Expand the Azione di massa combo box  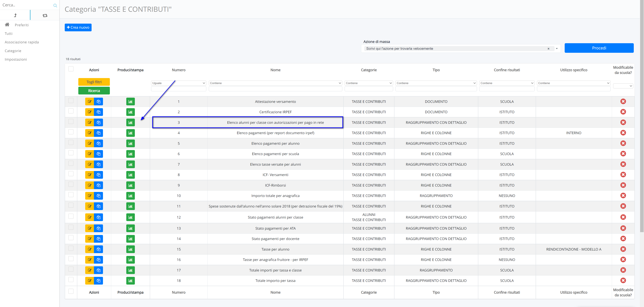(557, 49)
